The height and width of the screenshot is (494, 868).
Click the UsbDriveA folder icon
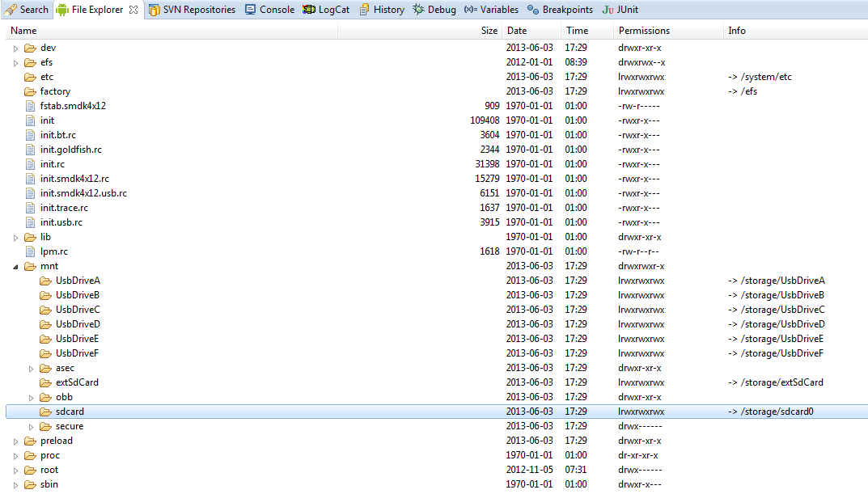click(45, 281)
